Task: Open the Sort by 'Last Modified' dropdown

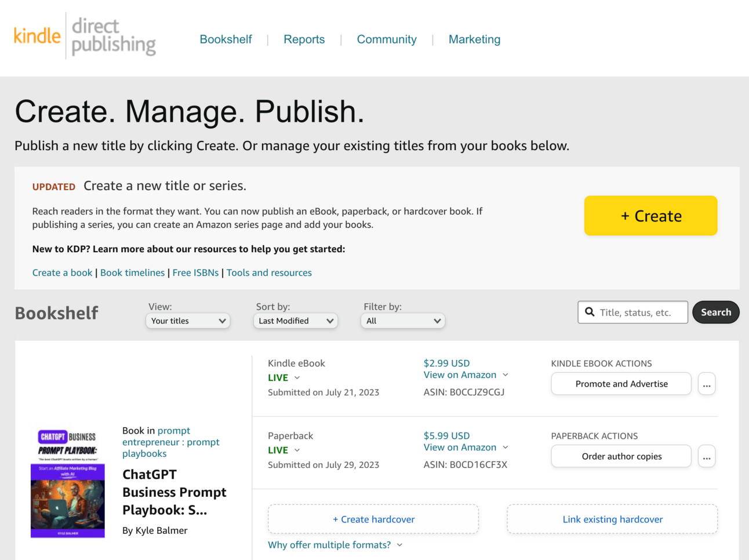Action: tap(296, 321)
